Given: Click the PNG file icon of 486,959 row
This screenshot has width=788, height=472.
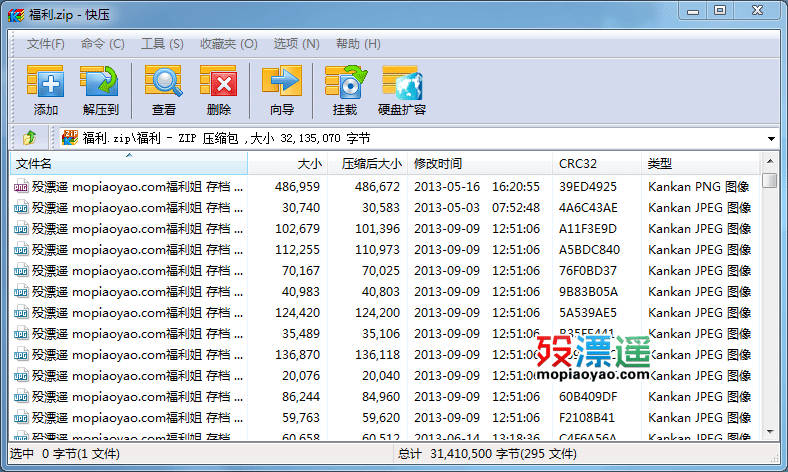Looking at the screenshot, I should (21, 187).
